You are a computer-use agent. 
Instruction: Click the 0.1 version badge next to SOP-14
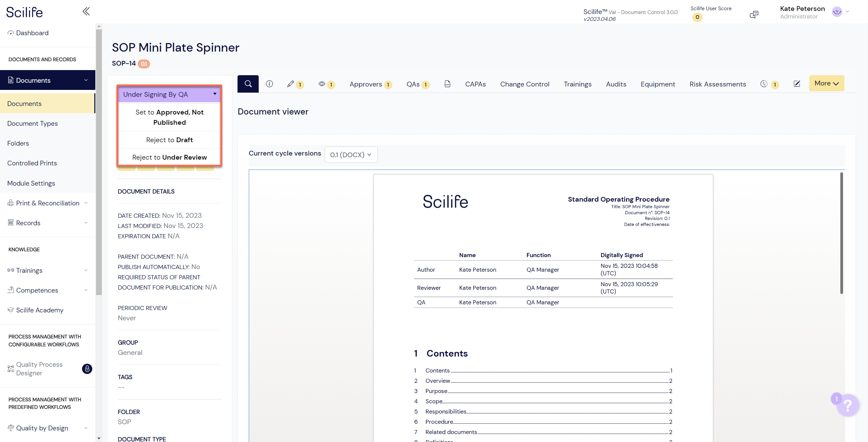click(144, 64)
